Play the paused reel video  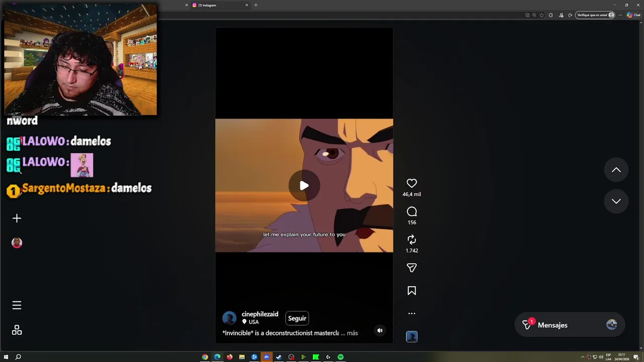pos(304,186)
